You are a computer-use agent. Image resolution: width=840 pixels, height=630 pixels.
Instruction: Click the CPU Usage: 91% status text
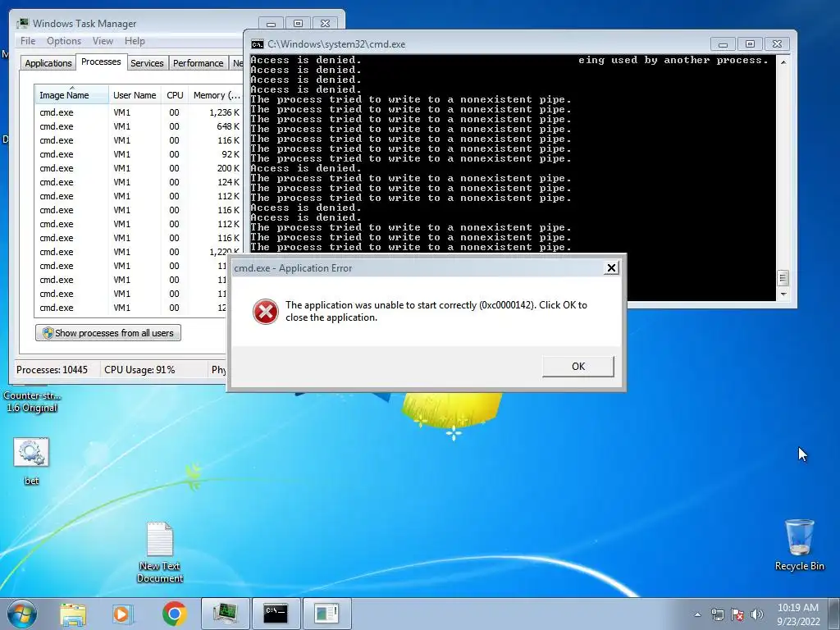(139, 370)
